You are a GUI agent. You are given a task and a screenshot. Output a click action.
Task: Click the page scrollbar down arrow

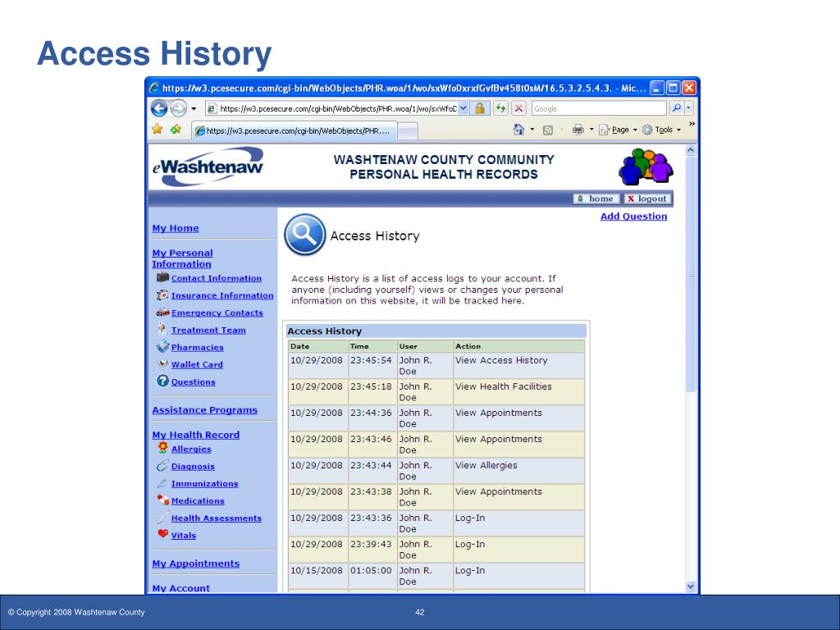click(x=691, y=586)
